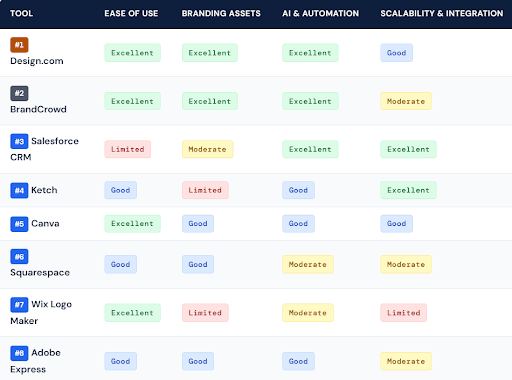Image resolution: width=512 pixels, height=380 pixels.
Task: Click Canva's Scalability Good tag
Action: (396, 224)
